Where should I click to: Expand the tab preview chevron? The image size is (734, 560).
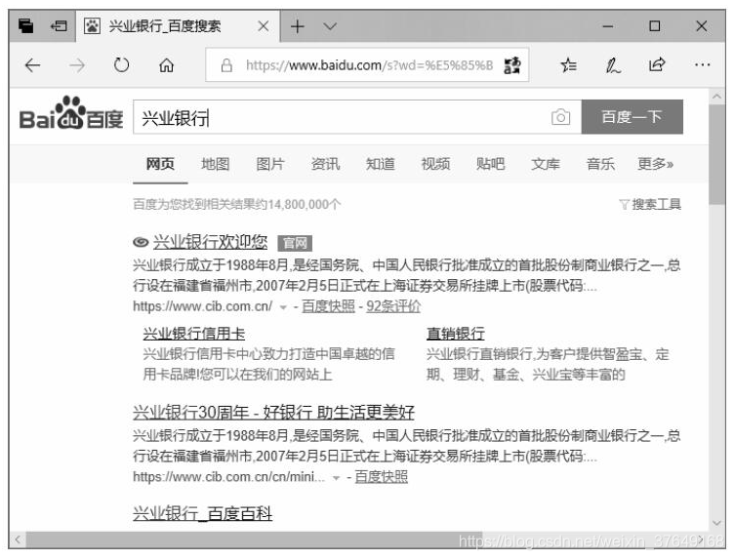pyautogui.click(x=330, y=26)
